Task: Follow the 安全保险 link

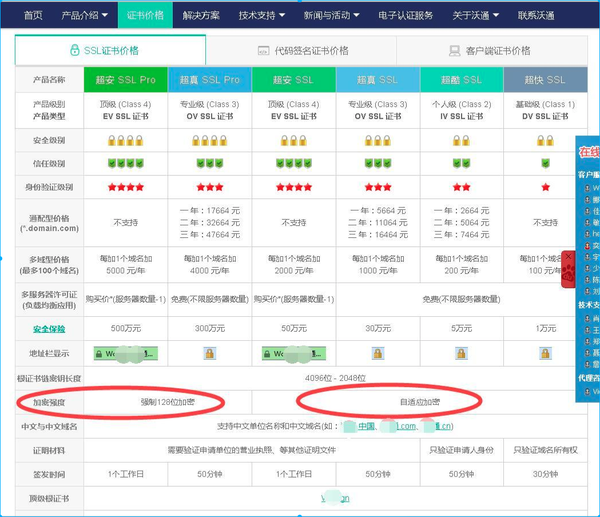Action: tap(49, 329)
